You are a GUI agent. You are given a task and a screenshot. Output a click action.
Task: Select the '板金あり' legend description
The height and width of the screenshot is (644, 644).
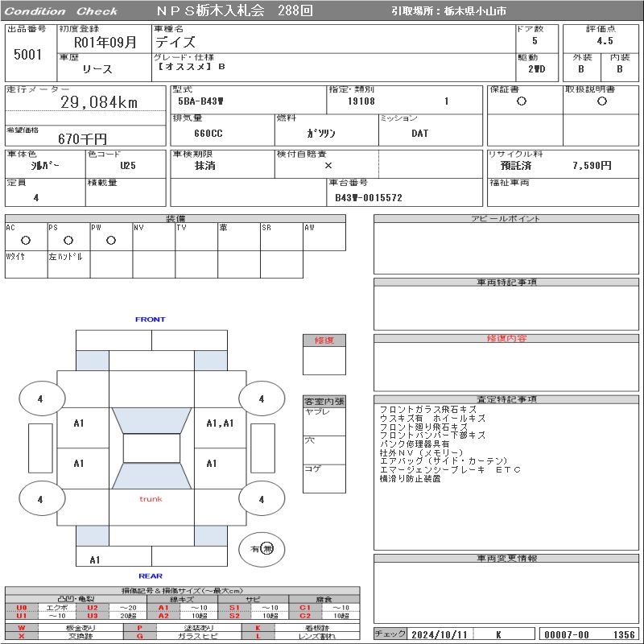pos(80,628)
